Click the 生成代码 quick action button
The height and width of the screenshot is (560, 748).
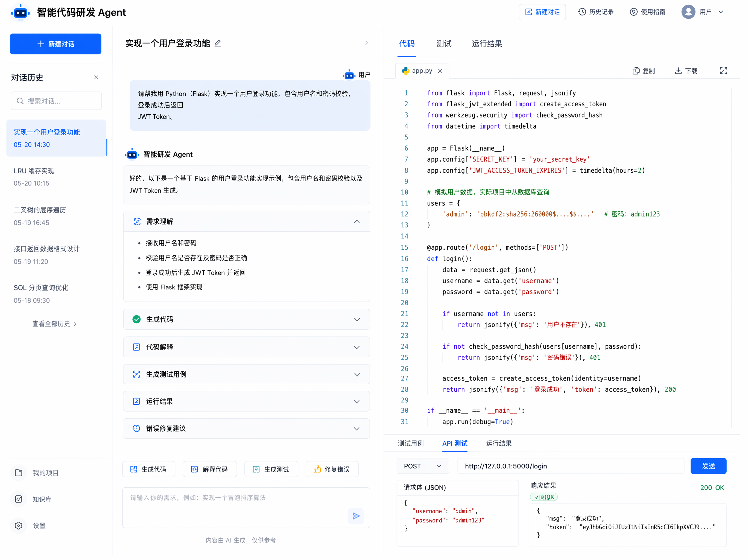pos(149,469)
